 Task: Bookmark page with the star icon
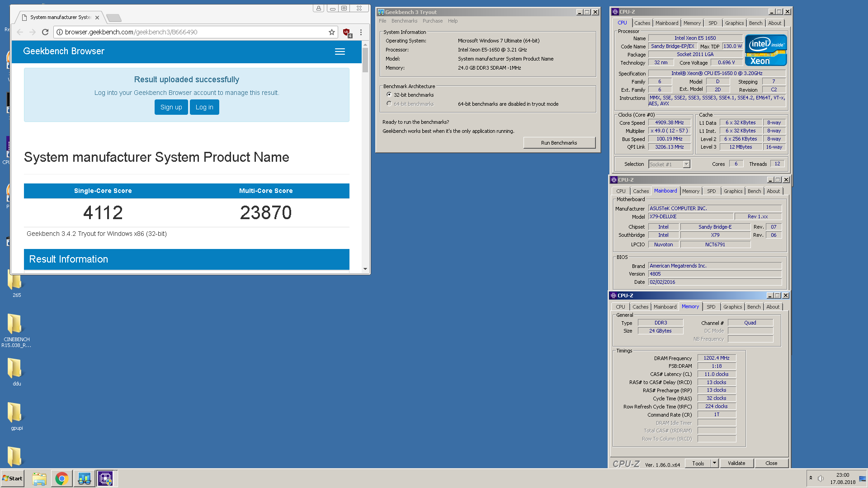pos(332,32)
